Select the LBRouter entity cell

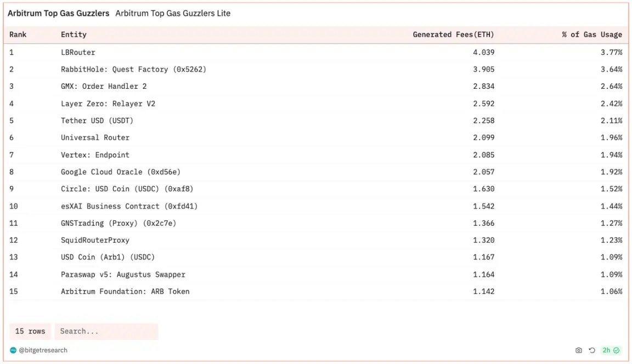pos(78,52)
